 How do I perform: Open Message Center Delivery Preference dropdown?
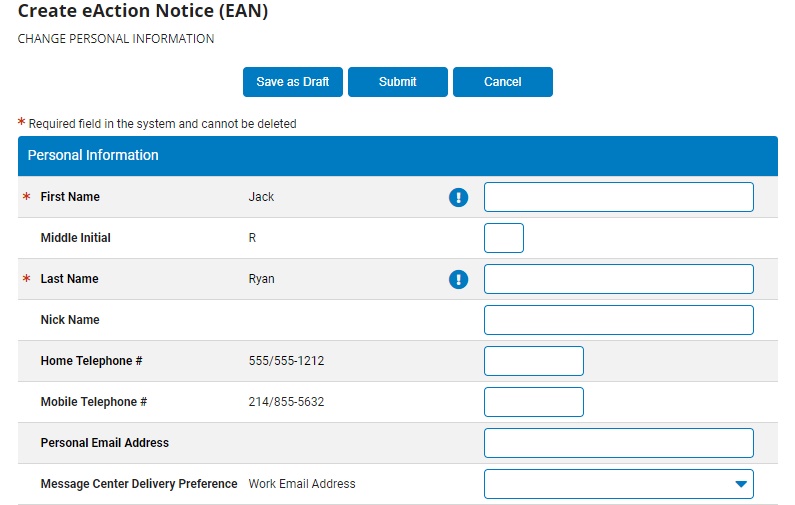(x=618, y=484)
